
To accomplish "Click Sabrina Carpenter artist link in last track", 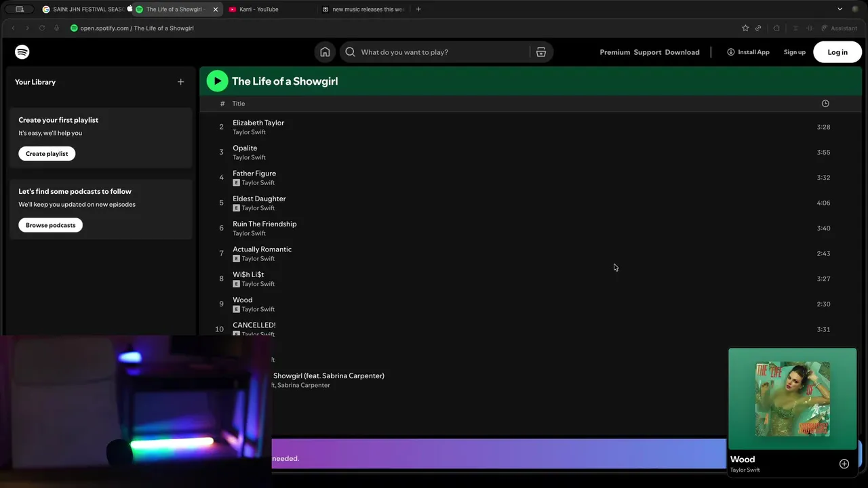I will pyautogui.click(x=304, y=385).
